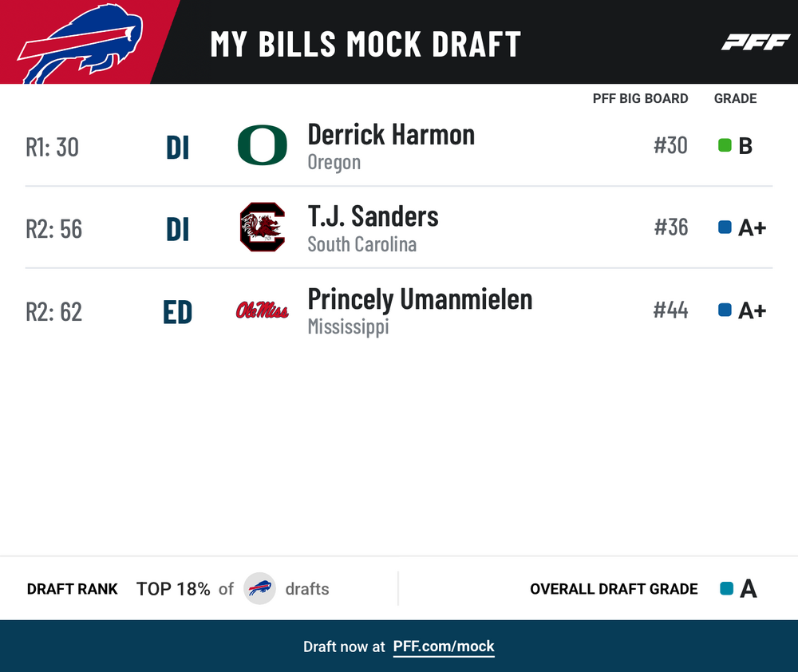
Task: Click the PFF BIG BOARD column header
Action: coord(640,98)
